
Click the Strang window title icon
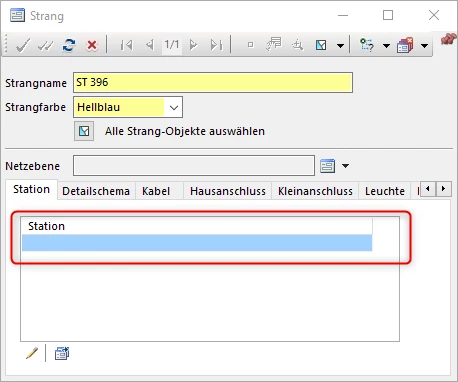coord(17,15)
